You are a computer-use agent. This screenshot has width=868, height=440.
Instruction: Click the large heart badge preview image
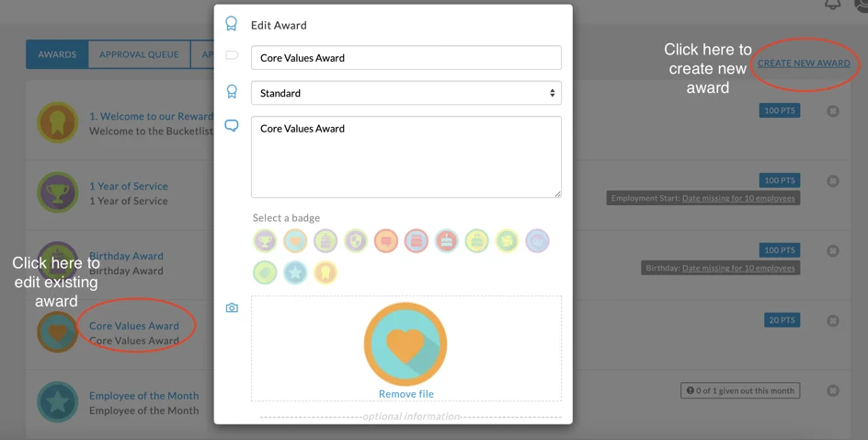405,344
